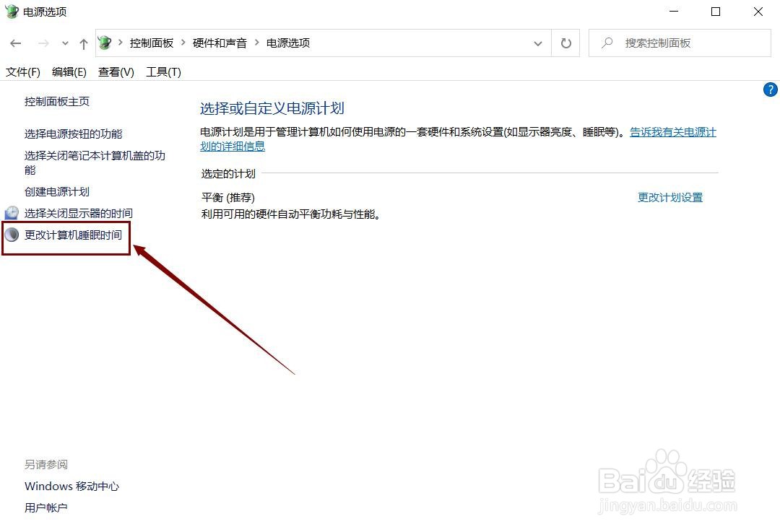Open 告诉我有关电源计划的详细信息 link

[672, 132]
